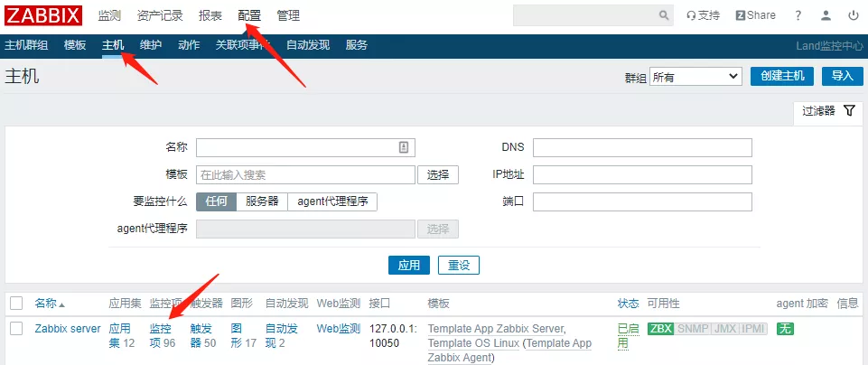
Task: Sort the host list by 名称 column
Action: [x=49, y=303]
